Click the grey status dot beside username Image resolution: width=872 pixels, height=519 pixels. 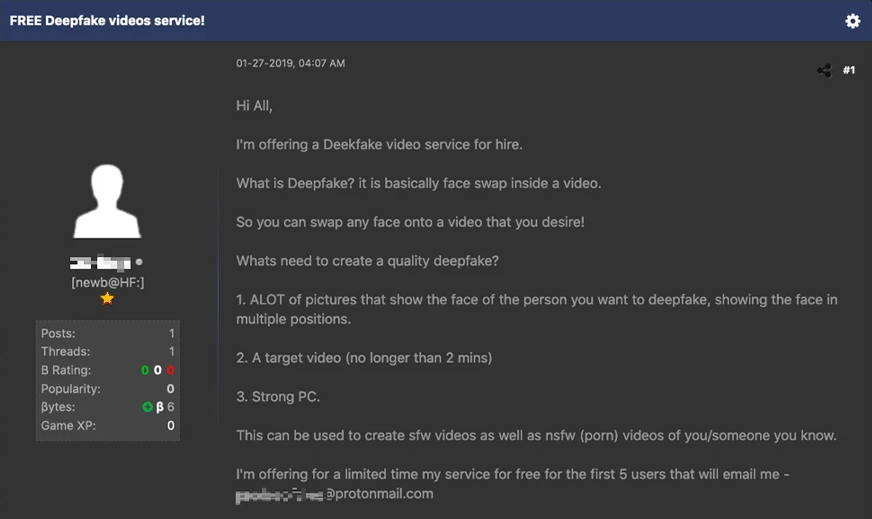pyautogui.click(x=139, y=263)
